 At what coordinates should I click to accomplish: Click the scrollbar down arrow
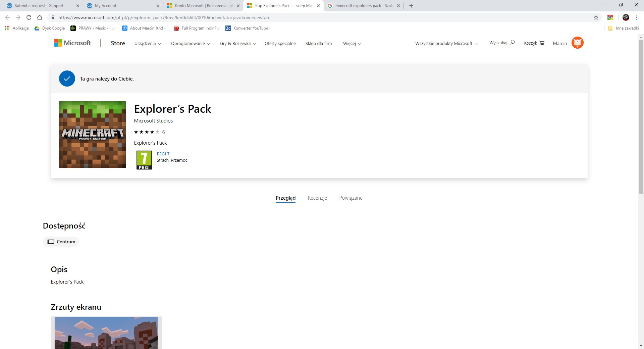[x=641, y=346]
